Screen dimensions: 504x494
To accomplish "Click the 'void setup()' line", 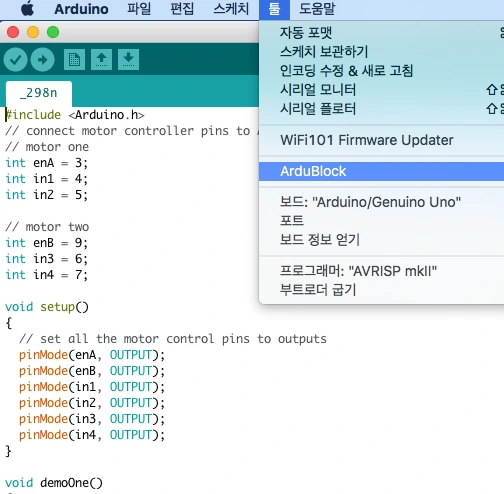I will (47, 307).
